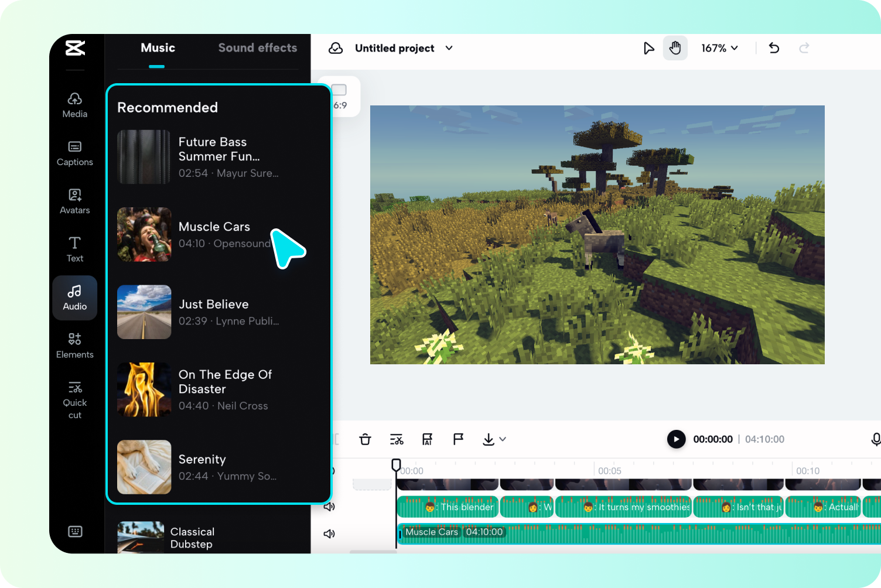
Task: Click the CapCut logo icon
Action: click(75, 48)
